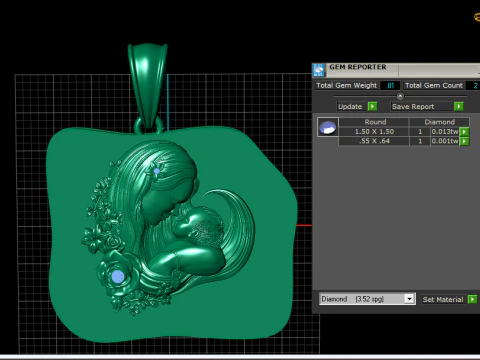
Task: Click the Save Report label
Action: [x=413, y=107]
